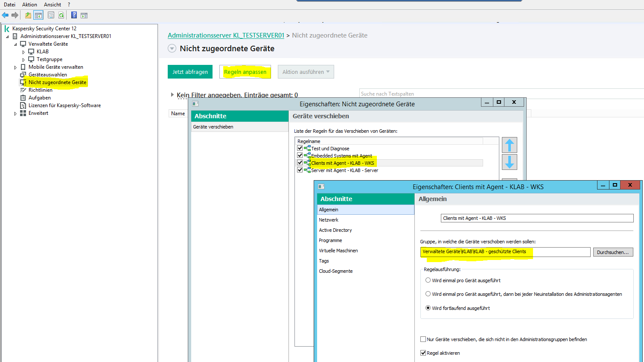The height and width of the screenshot is (362, 644).
Task: Move selected rule down with blue arrow
Action: [509, 162]
